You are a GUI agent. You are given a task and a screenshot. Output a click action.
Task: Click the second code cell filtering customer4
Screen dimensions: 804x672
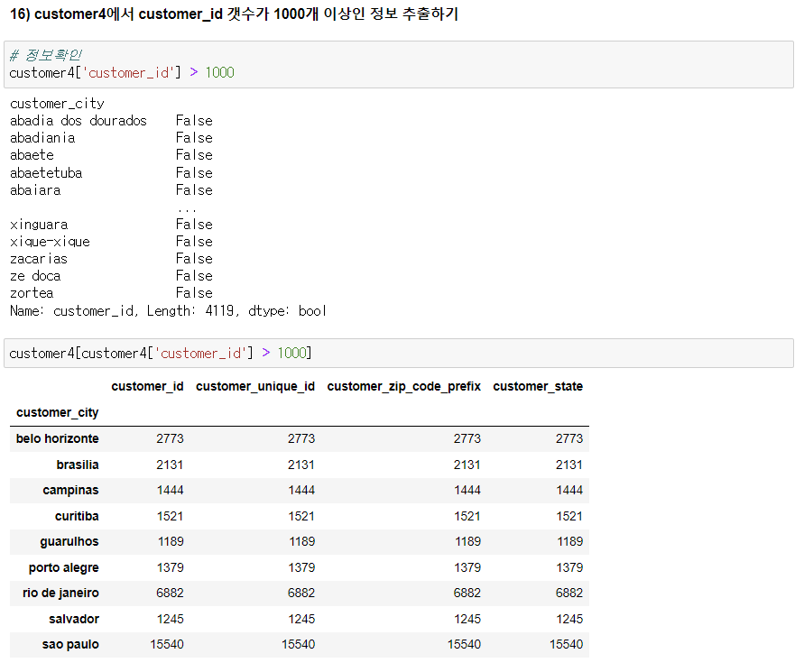(399, 354)
